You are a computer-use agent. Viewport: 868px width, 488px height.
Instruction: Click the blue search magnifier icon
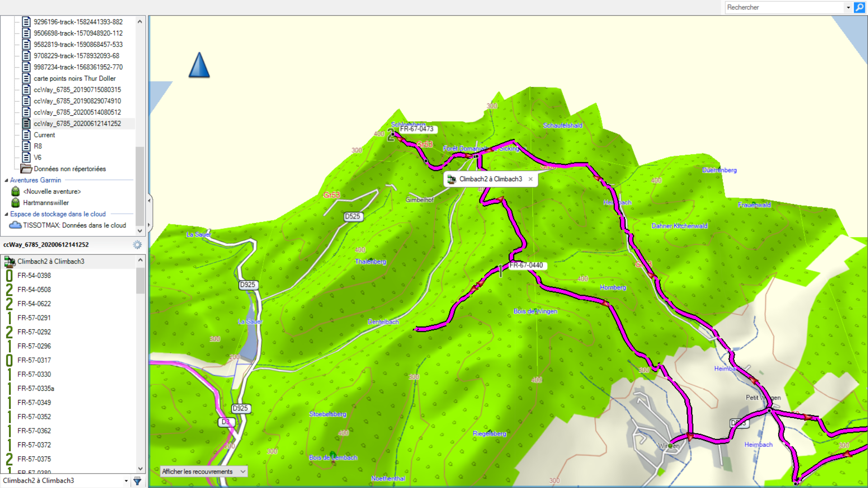click(859, 7)
